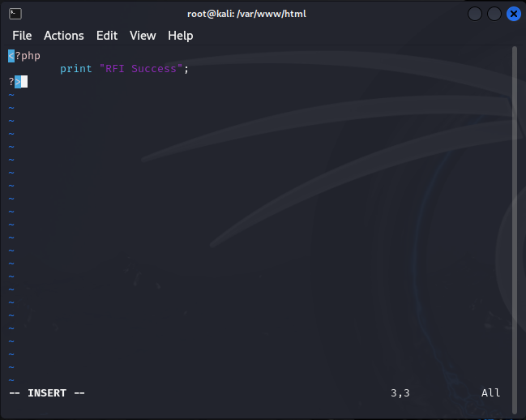Click the "-- INSERT --" mode indicator
This screenshot has width=526, height=420.
[47, 392]
